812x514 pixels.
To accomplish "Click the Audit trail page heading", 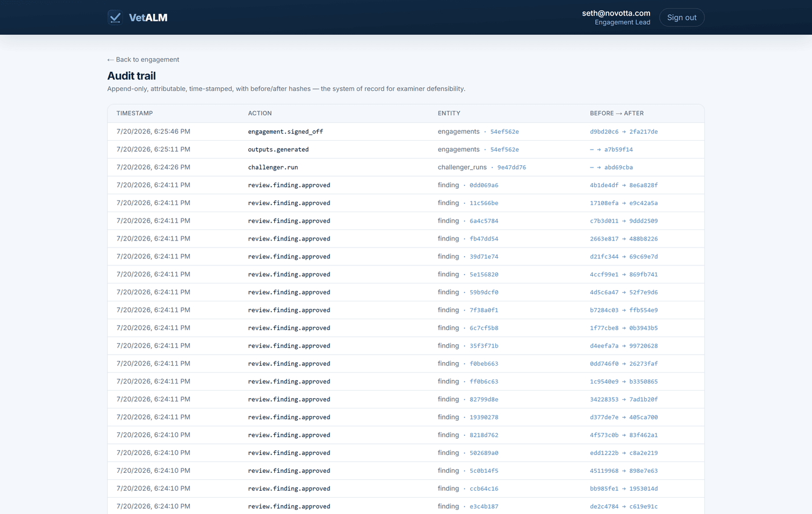I will pos(132,76).
